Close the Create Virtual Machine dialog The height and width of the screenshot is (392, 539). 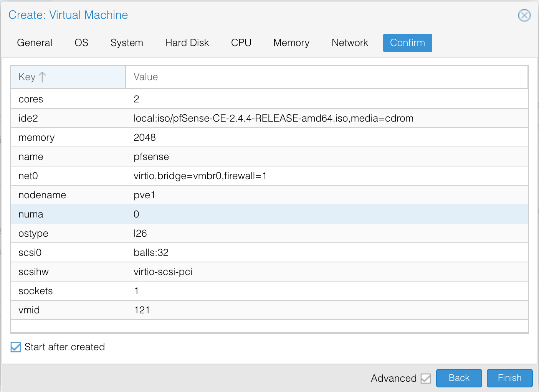tap(524, 15)
